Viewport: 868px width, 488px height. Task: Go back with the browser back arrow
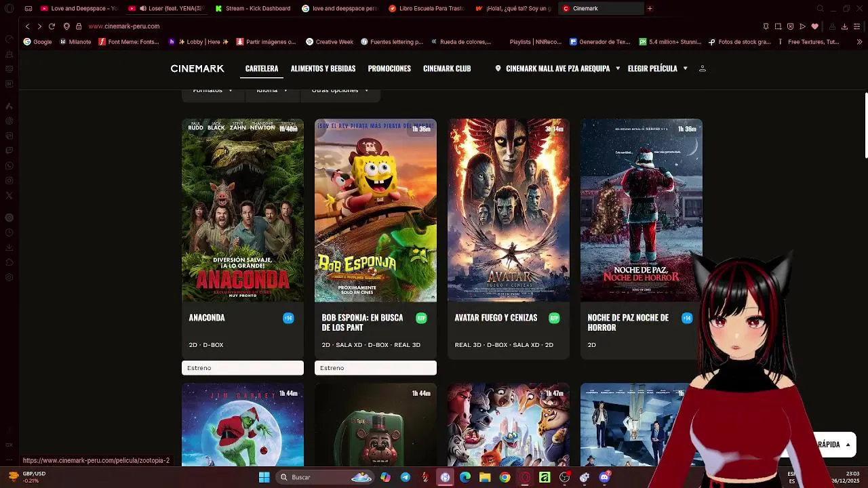tap(27, 26)
